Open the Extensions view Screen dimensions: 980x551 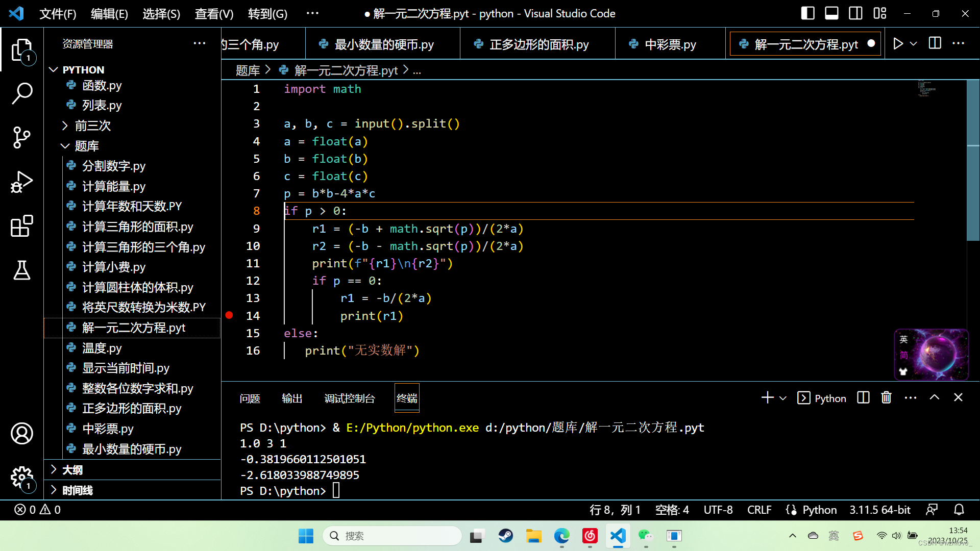tap(21, 226)
